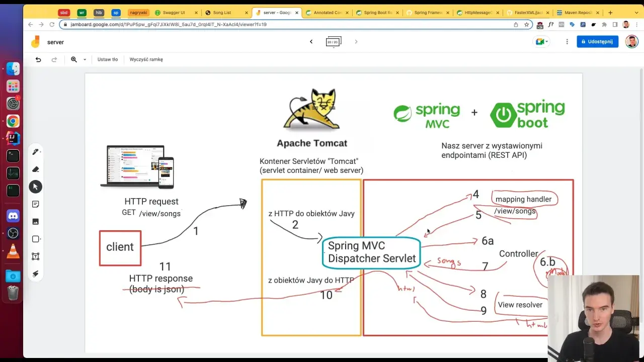Pick the Text box tool
The image size is (644, 362).
(x=36, y=256)
